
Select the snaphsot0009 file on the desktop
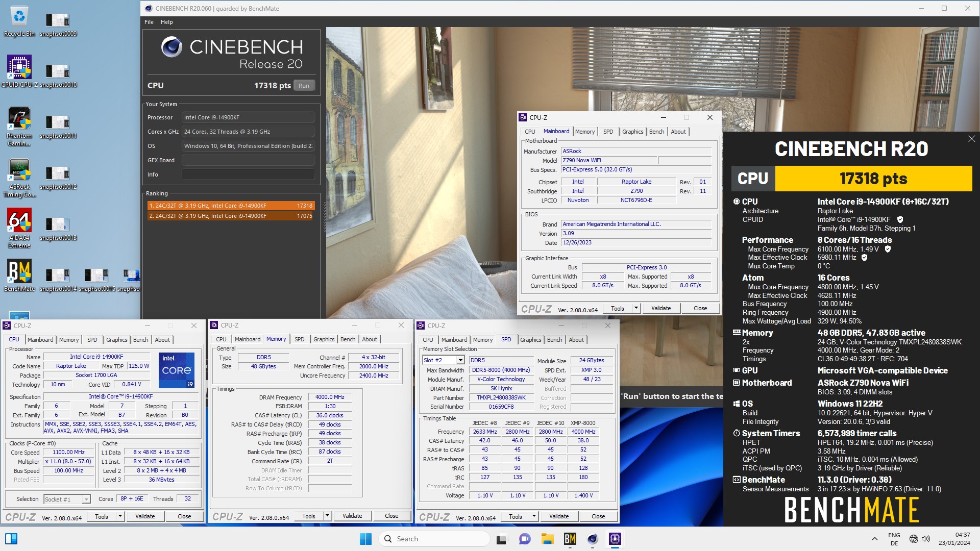[58, 24]
